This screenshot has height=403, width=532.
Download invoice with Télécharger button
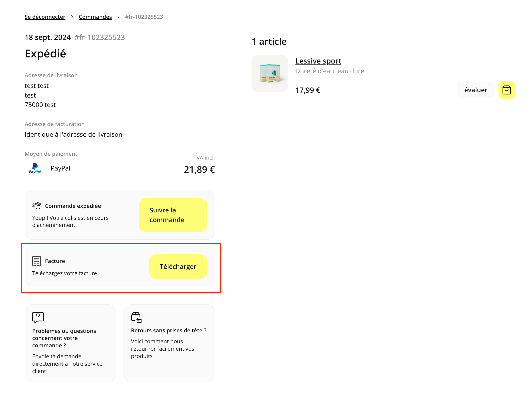[x=178, y=267]
